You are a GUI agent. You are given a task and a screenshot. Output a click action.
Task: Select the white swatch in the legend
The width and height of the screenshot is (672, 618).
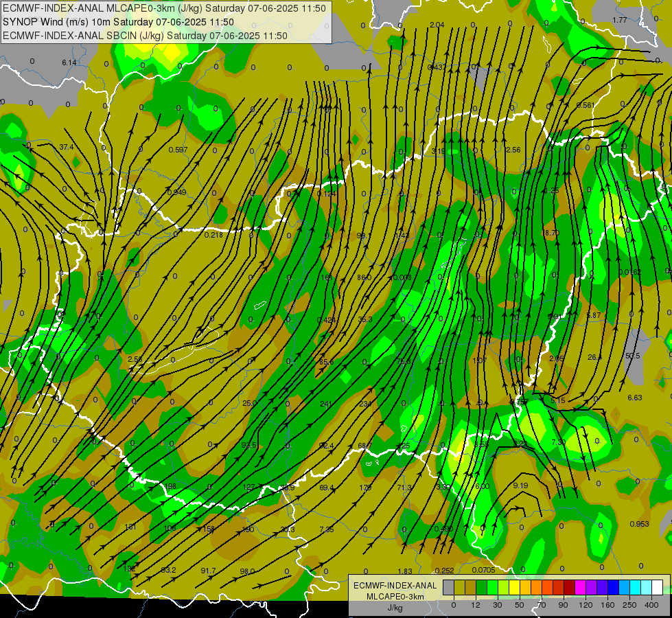(658, 587)
